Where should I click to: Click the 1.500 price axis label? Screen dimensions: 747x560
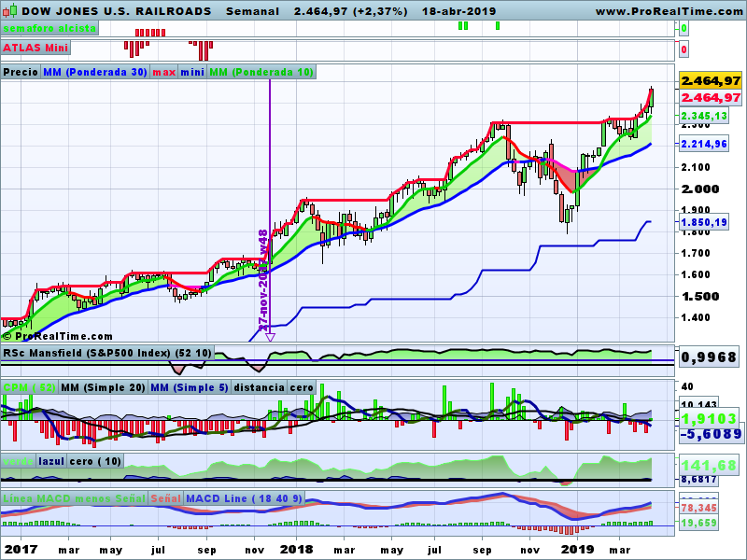click(x=700, y=296)
